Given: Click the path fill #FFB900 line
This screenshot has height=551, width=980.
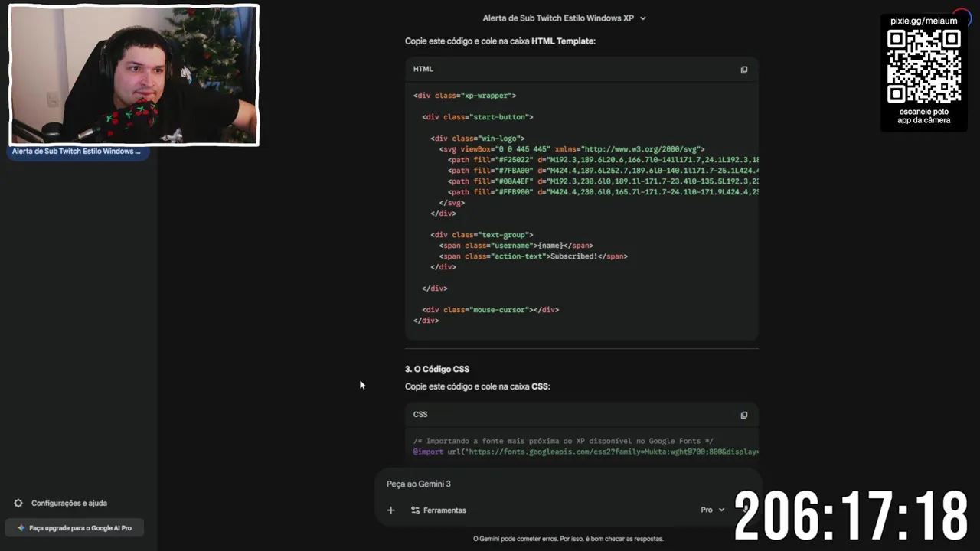Looking at the screenshot, I should (x=603, y=192).
